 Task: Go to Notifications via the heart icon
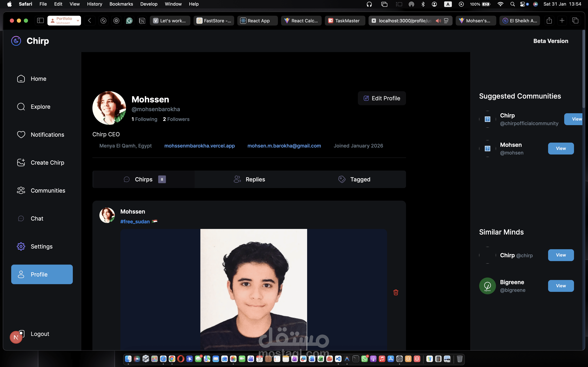click(x=21, y=134)
